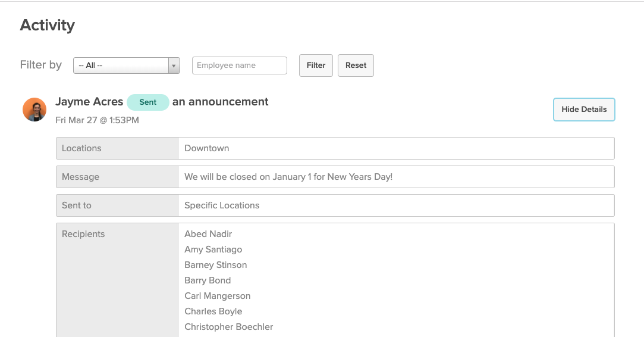The height and width of the screenshot is (337, 644).
Task: Apply the filter with Filter button
Action: 316,65
